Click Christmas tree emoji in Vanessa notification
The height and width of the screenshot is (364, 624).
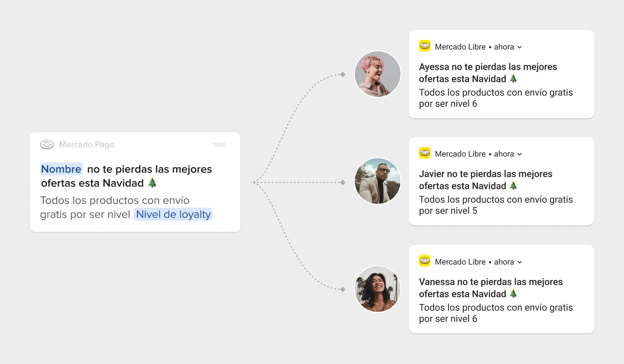click(x=513, y=293)
